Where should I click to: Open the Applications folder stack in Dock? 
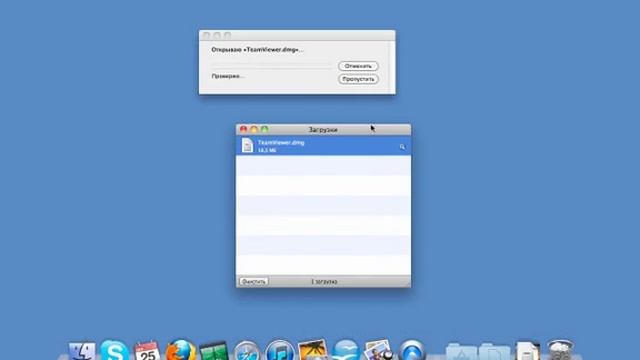pos(461,352)
